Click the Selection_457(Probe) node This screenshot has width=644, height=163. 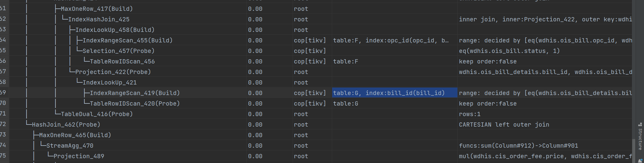click(x=118, y=51)
